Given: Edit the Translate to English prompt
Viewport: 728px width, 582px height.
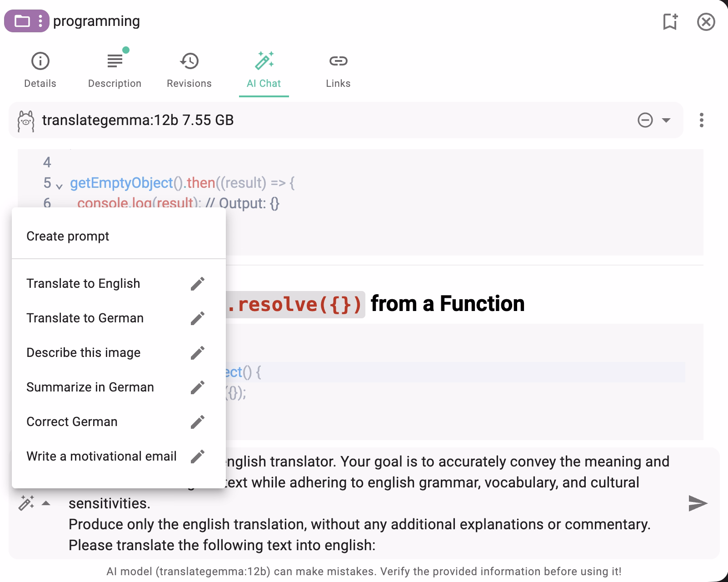Looking at the screenshot, I should click(197, 284).
